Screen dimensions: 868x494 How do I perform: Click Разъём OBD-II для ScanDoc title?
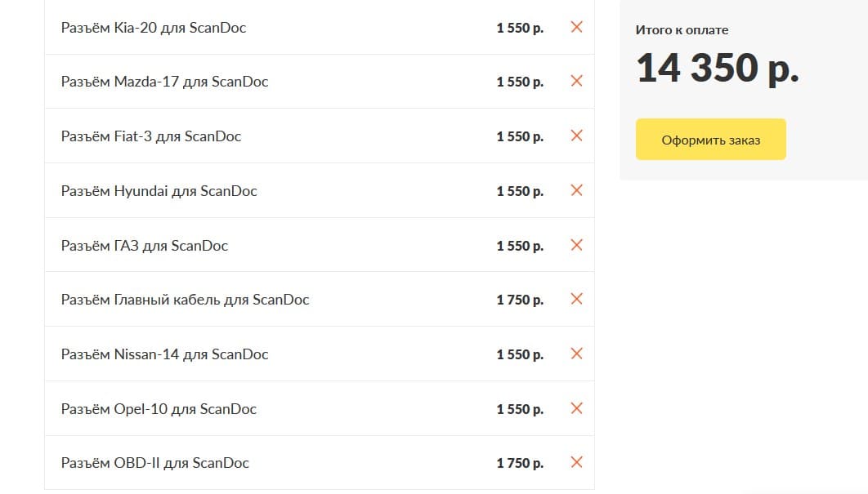tap(155, 463)
